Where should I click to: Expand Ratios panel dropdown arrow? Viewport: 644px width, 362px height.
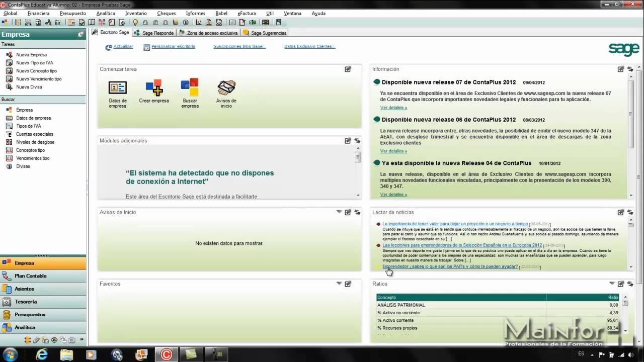[612, 284]
